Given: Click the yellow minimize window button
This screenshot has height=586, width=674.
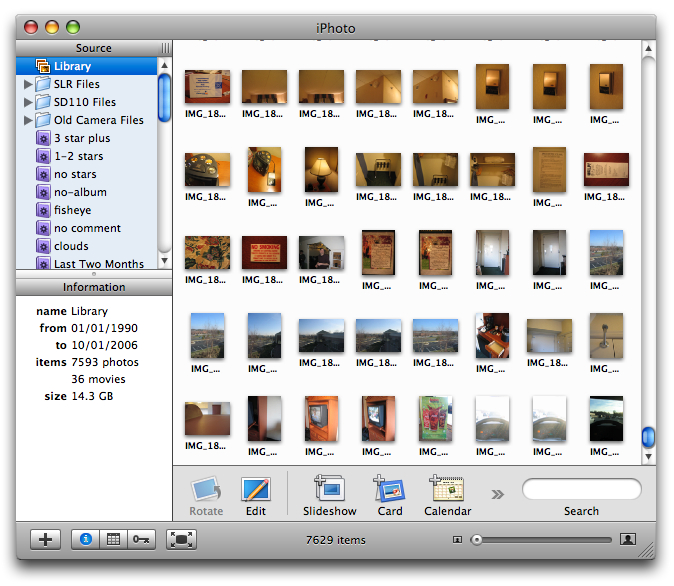Looking at the screenshot, I should click(52, 27).
